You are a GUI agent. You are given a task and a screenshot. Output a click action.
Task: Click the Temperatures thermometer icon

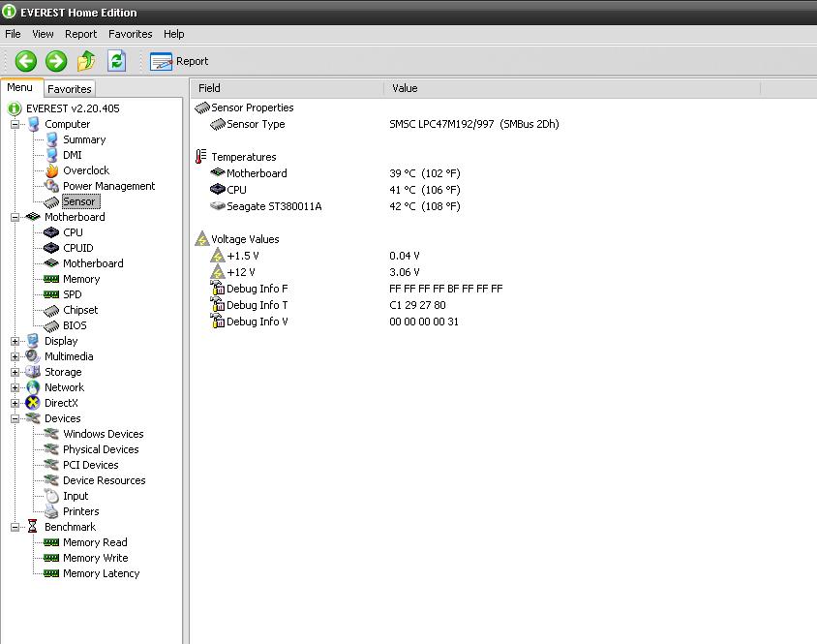pos(200,157)
